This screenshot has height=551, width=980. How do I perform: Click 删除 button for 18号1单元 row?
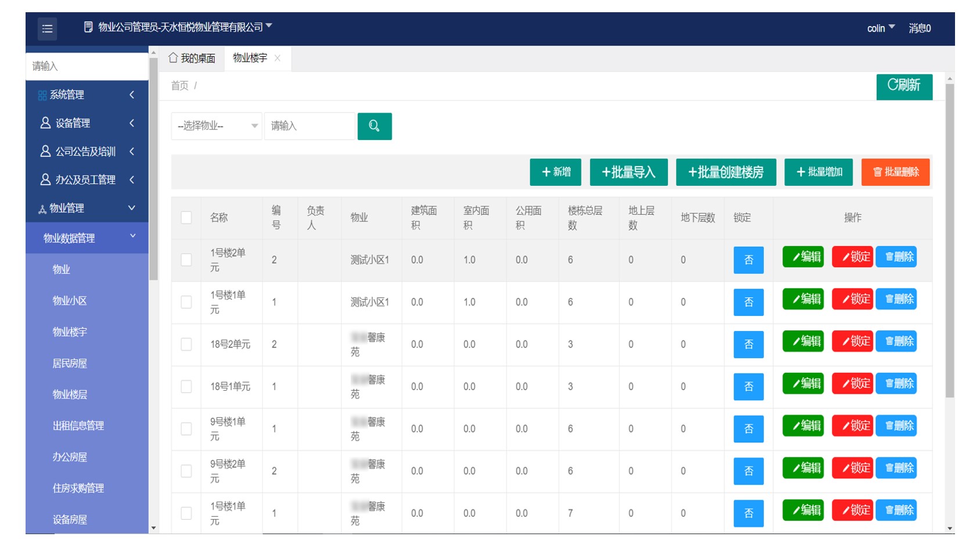click(x=896, y=384)
